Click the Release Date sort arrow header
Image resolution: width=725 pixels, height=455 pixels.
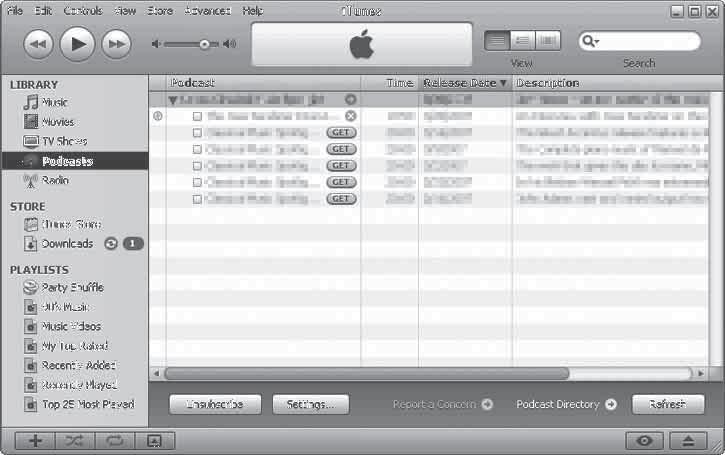466,83
